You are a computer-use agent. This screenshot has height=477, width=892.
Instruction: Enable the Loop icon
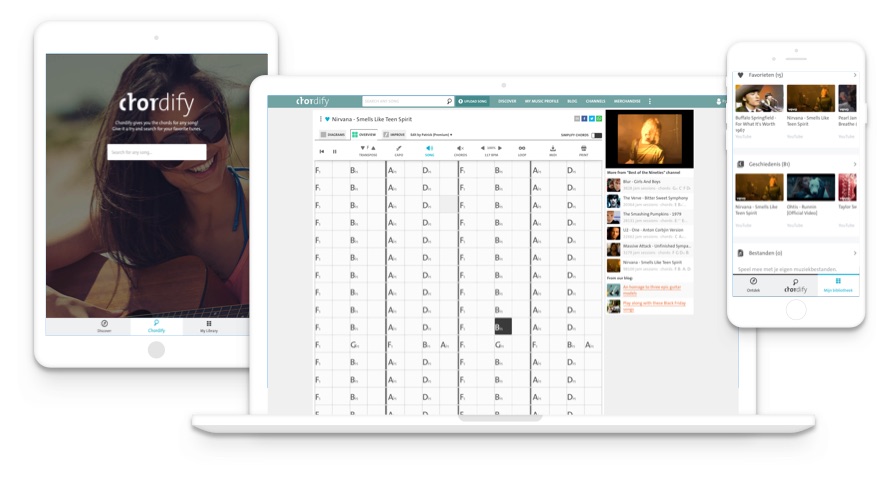522,148
